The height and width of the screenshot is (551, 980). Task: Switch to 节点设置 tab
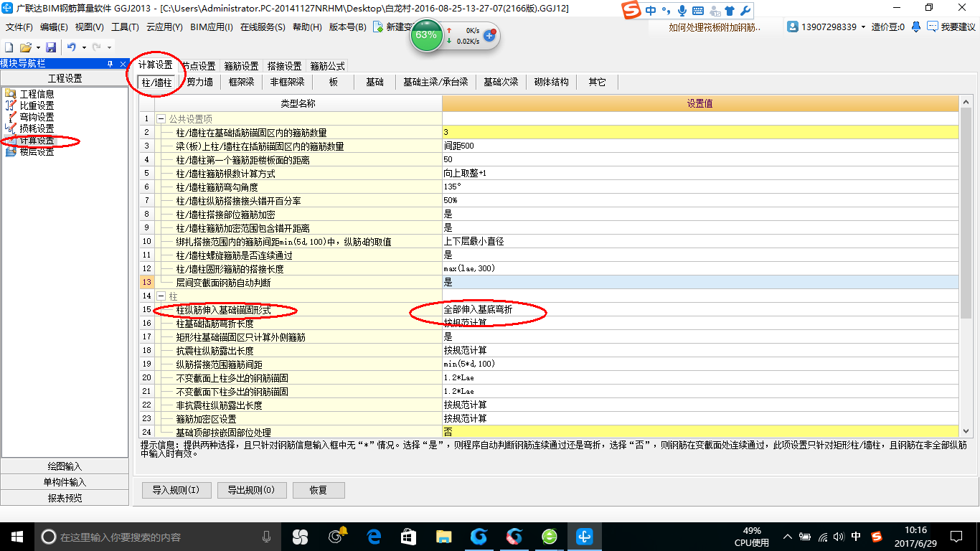coord(198,65)
